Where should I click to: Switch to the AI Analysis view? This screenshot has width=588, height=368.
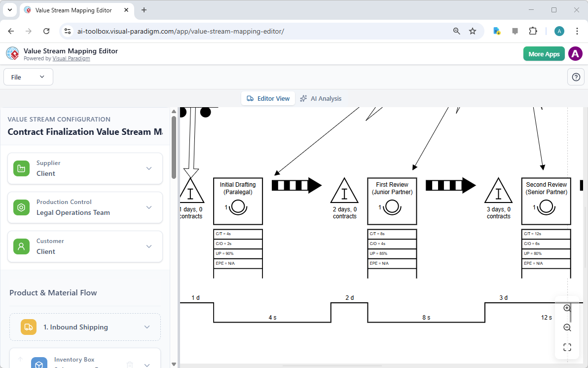point(321,98)
